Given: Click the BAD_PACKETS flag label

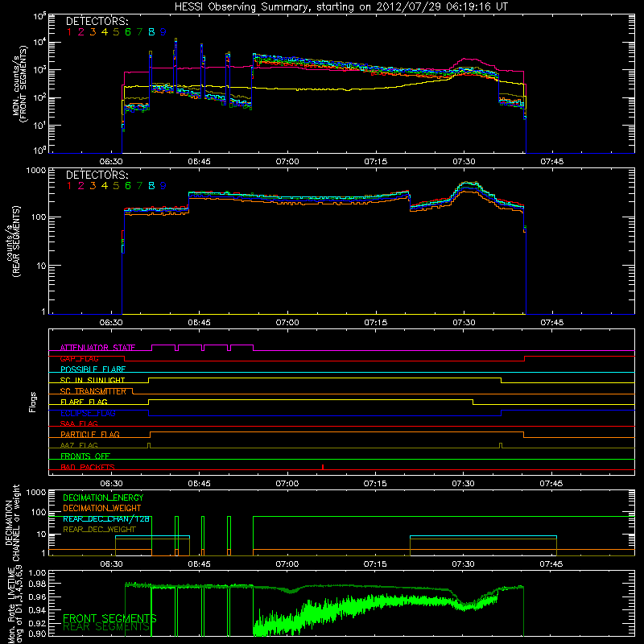Looking at the screenshot, I should click(x=88, y=467).
